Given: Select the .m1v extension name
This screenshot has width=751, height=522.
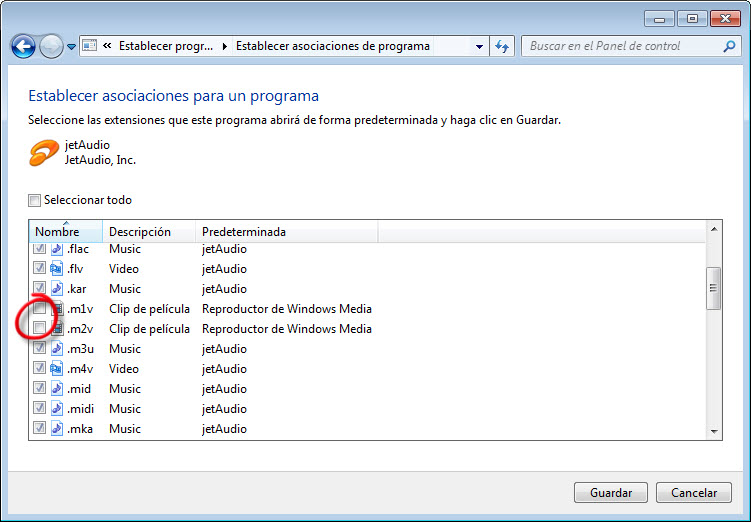Looking at the screenshot, I should [80, 309].
